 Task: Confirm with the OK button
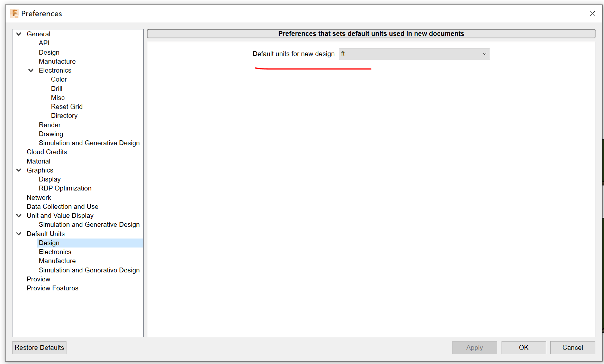523,347
